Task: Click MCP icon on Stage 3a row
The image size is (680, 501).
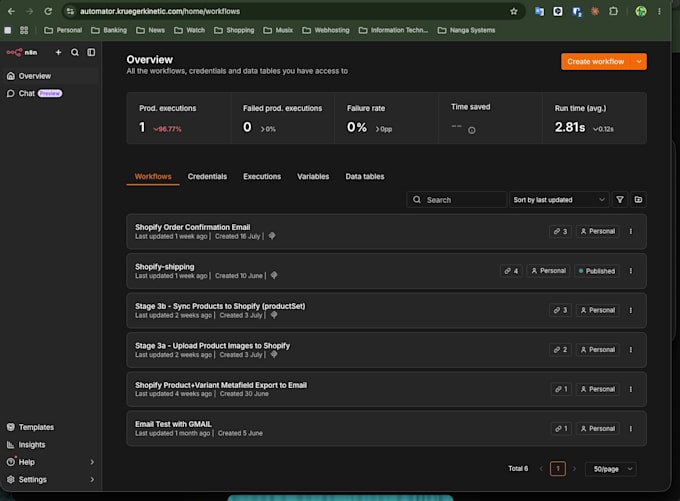Action: click(x=274, y=354)
